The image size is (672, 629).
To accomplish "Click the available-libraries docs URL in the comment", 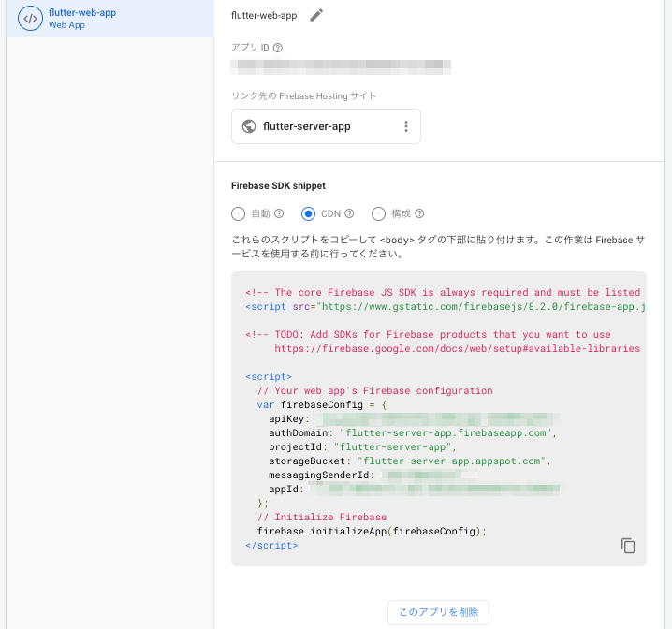I will point(458,349).
